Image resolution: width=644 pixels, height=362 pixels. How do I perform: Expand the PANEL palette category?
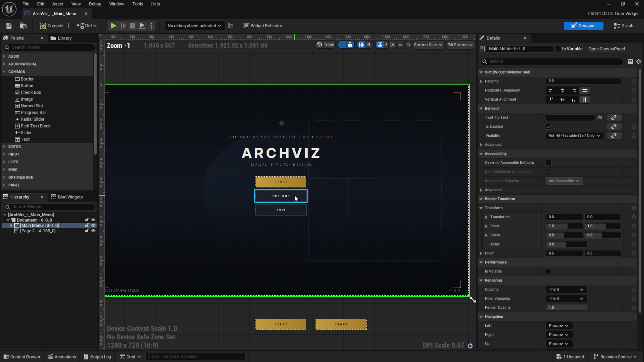click(4, 185)
